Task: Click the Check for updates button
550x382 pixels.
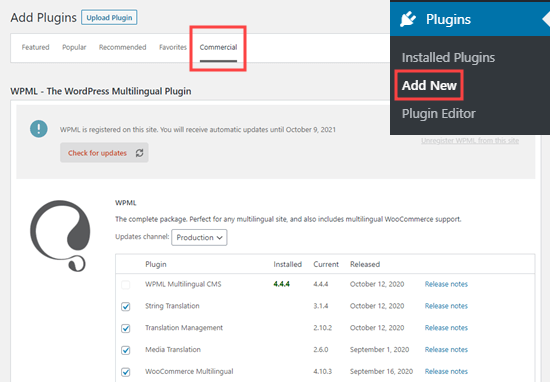Action: point(104,153)
